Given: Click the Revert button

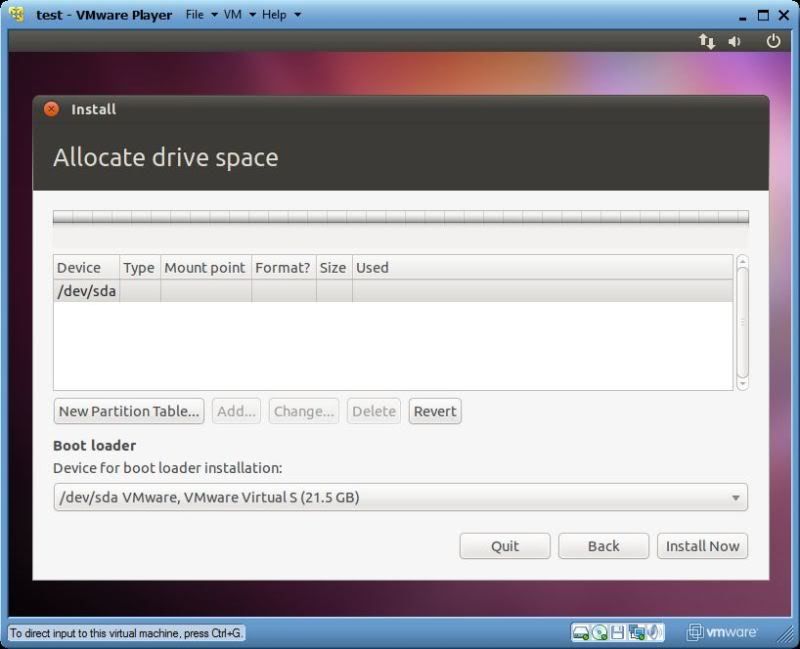Looking at the screenshot, I should coord(435,411).
